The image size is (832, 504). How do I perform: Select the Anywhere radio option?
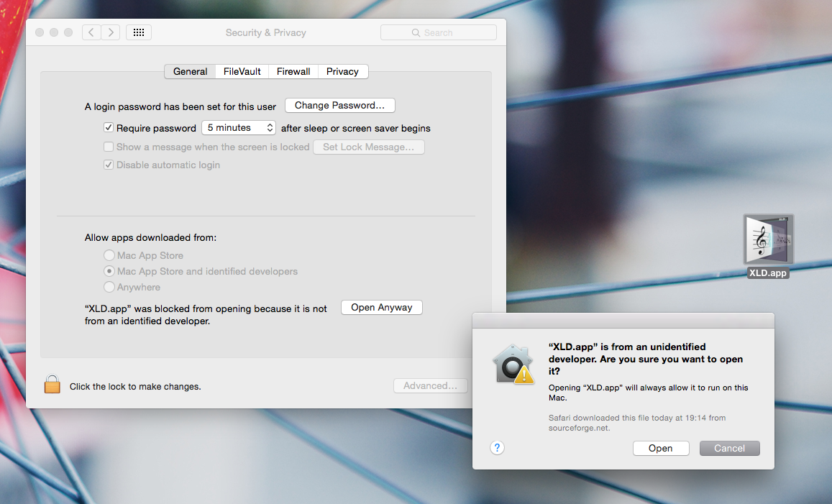(x=109, y=287)
